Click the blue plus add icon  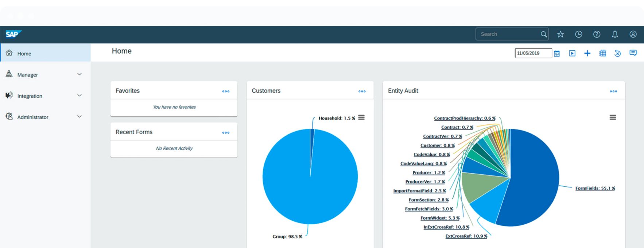[587, 54]
